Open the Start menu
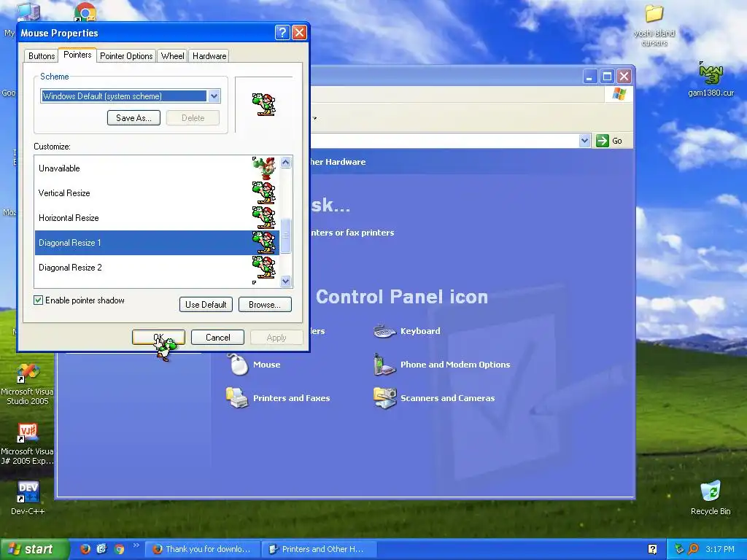 coord(34,549)
